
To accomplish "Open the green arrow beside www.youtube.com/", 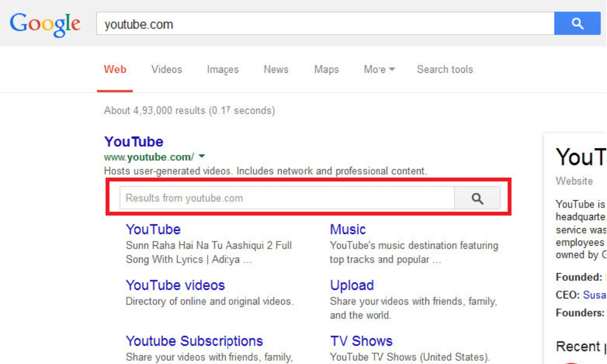I will [x=202, y=157].
